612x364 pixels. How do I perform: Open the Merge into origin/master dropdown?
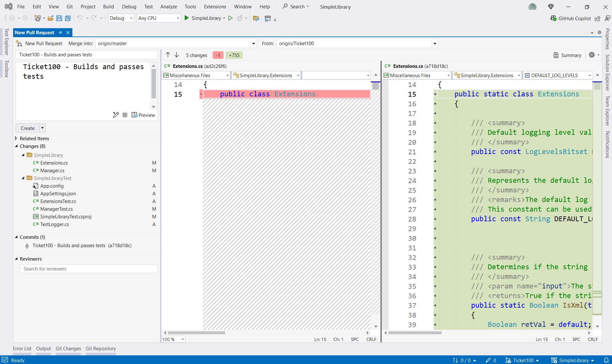(x=254, y=44)
